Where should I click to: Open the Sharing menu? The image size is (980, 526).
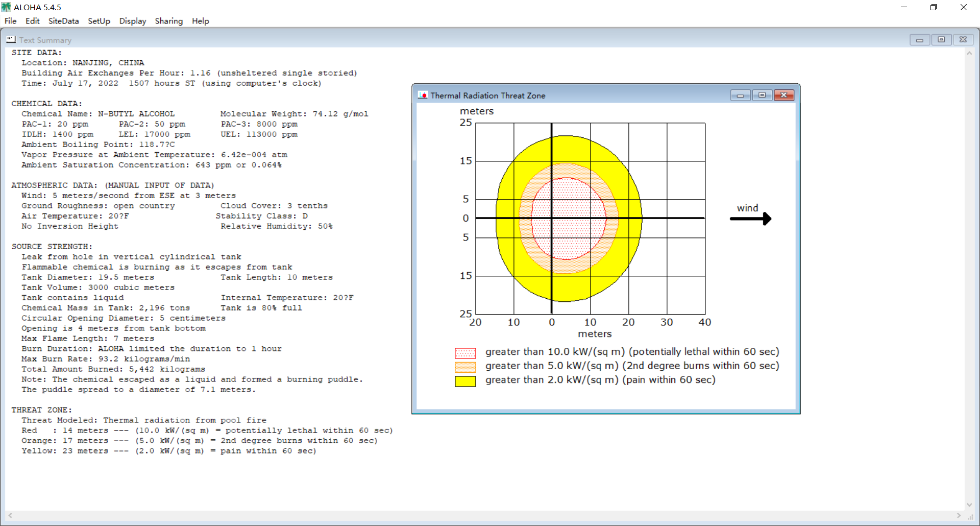pos(169,21)
